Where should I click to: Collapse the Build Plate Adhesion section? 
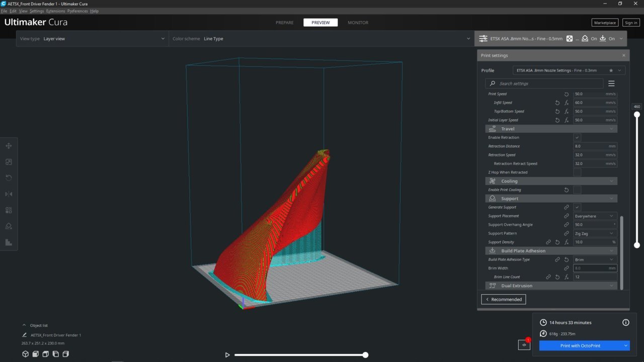point(551,251)
